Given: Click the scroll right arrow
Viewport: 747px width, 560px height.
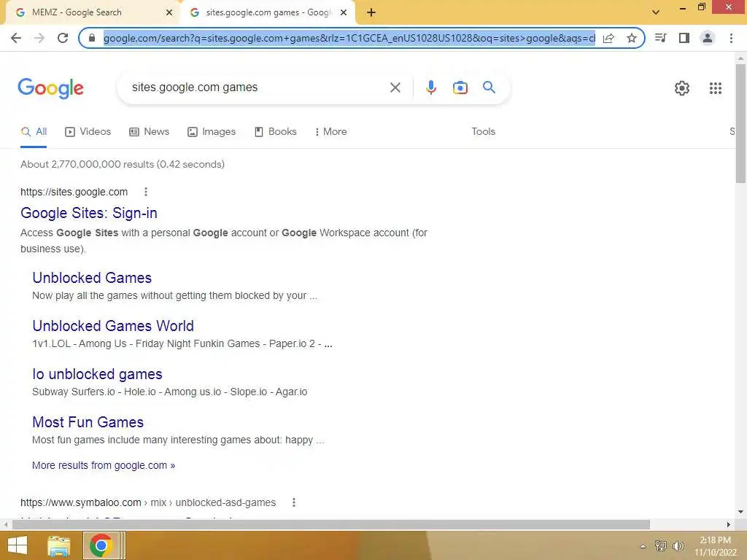Looking at the screenshot, I should coord(729,524).
